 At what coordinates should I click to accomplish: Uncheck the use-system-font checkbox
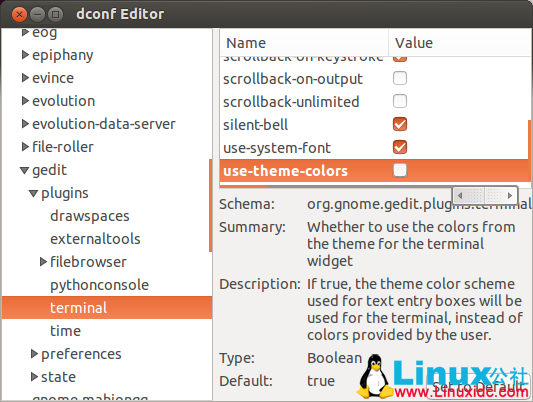click(400, 147)
